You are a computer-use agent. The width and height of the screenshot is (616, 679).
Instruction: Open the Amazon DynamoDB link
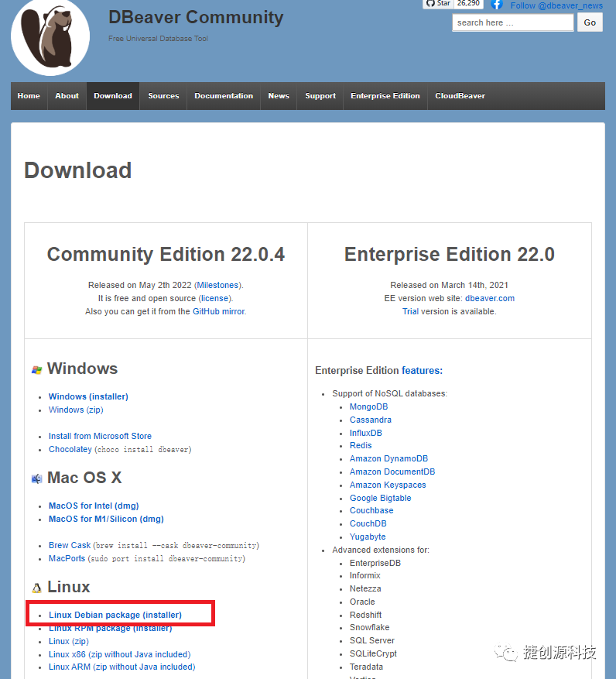(388, 458)
